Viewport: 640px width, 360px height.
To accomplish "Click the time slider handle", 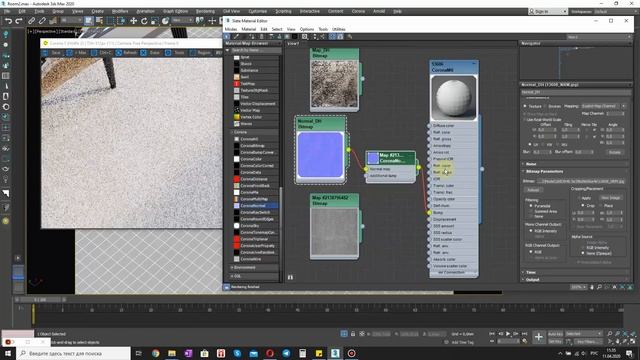I will point(40,300).
